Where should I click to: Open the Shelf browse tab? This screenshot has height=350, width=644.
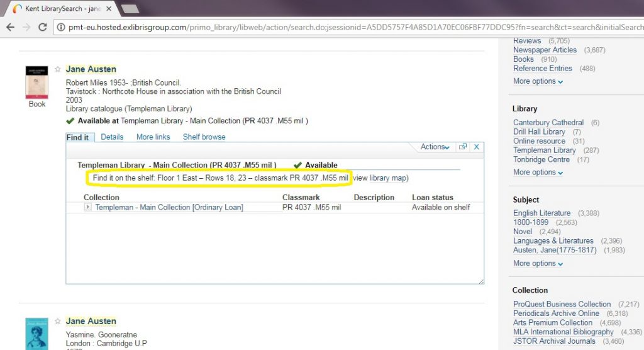204,137
